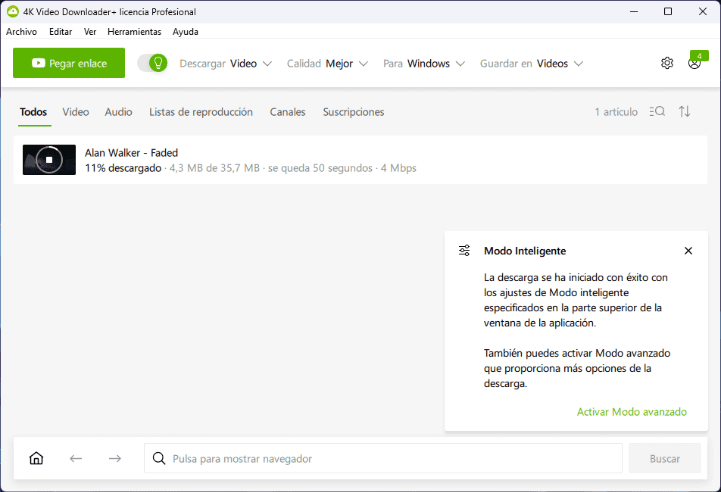Click the back arrow in browser bar
The width and height of the screenshot is (721, 492).
[x=76, y=458]
